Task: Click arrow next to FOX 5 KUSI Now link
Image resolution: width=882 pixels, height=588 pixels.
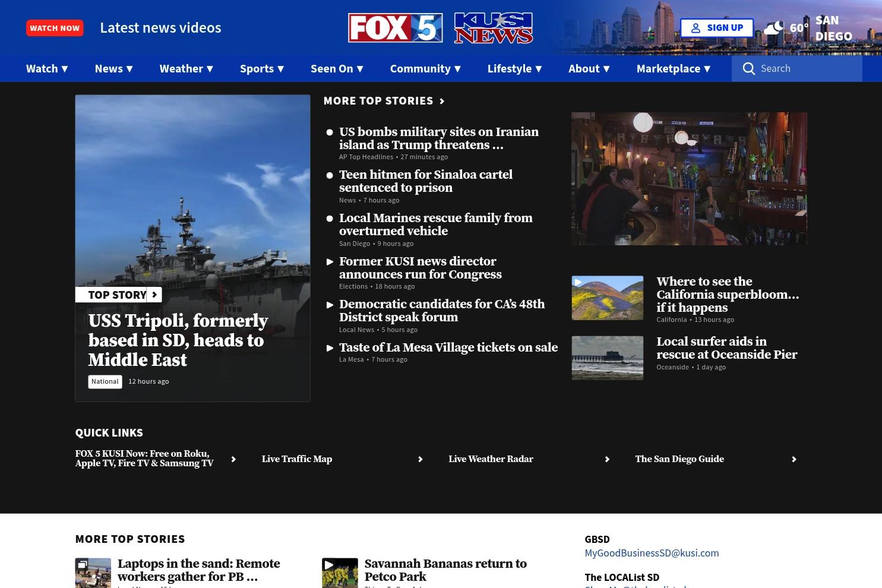Action: tap(233, 459)
